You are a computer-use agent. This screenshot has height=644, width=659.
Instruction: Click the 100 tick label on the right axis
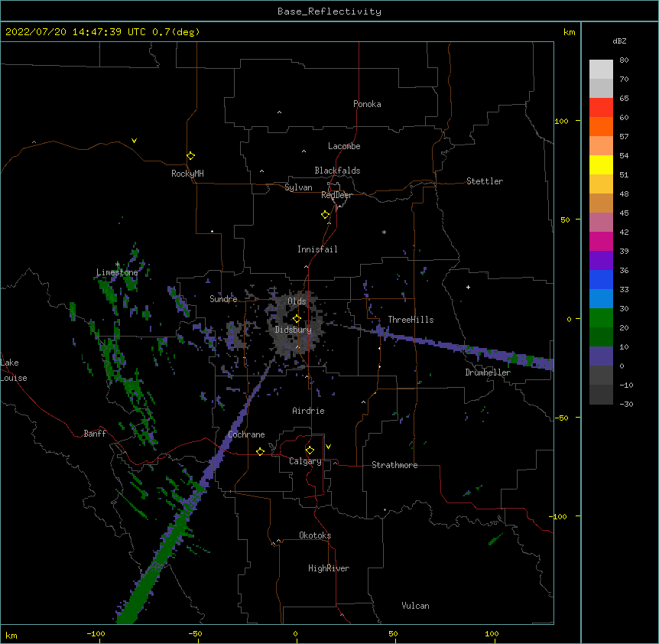(x=561, y=121)
